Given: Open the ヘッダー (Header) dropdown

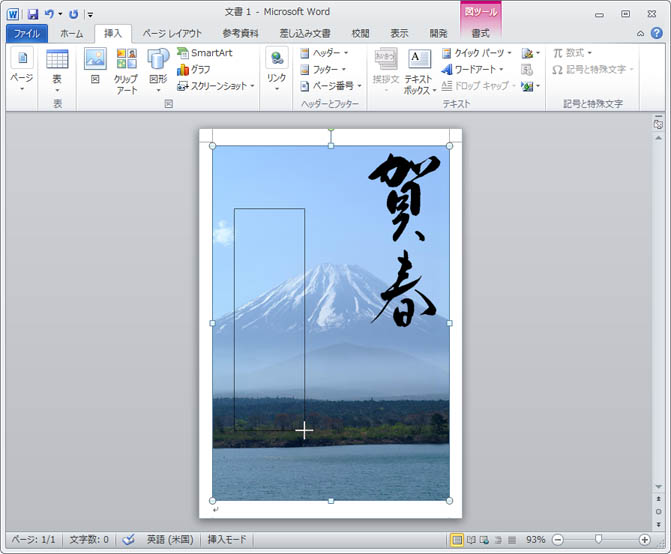Looking at the screenshot, I should [324, 53].
